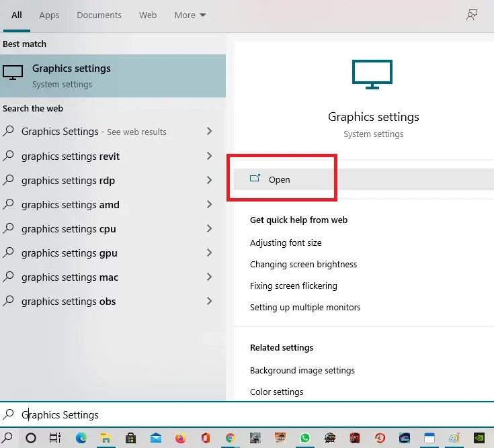Expand the graphics settings cpu suggestion arrow
Viewport: 494px width, 448px height.
(209, 228)
